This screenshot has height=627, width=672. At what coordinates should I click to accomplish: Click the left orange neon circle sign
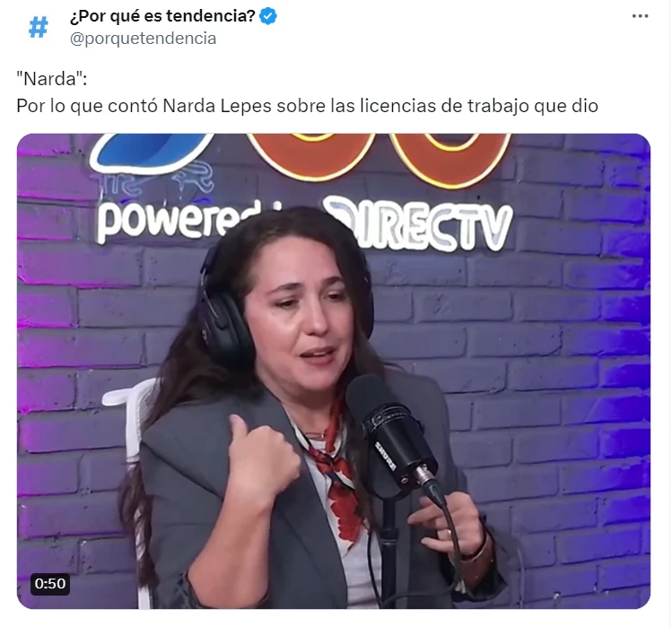tap(310, 155)
